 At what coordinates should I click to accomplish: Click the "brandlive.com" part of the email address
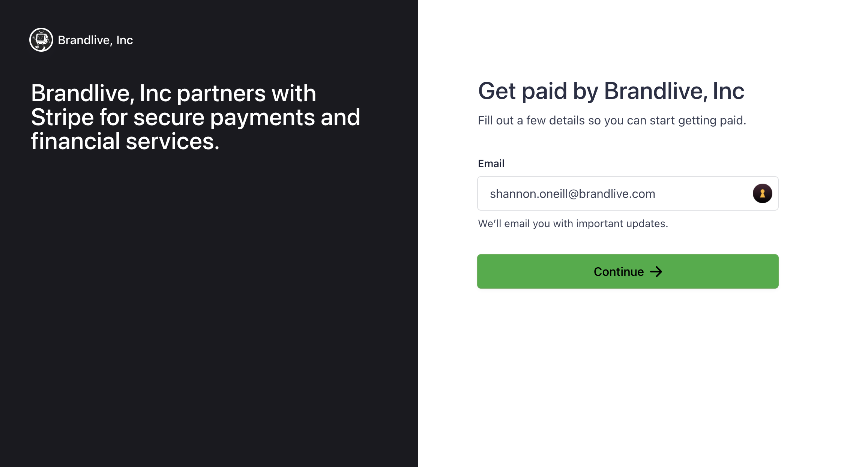(x=617, y=194)
